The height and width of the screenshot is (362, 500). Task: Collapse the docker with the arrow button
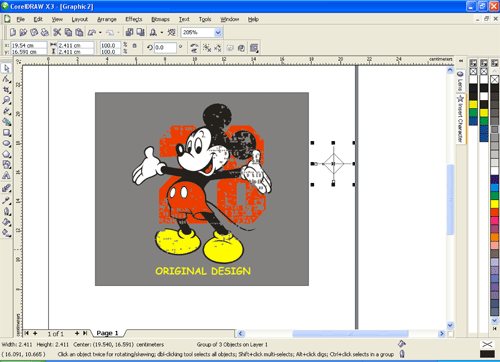pos(461,61)
